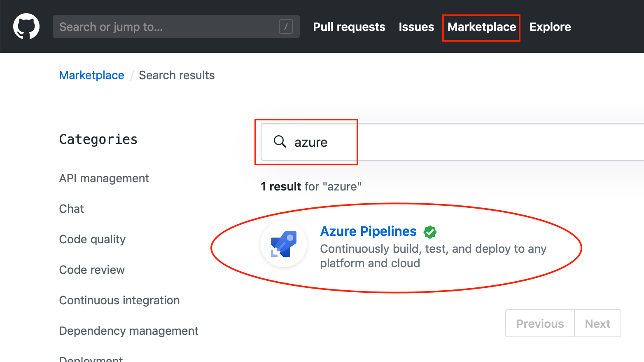Filter by the Code quality category
The width and height of the screenshot is (644, 362).
click(x=92, y=239)
